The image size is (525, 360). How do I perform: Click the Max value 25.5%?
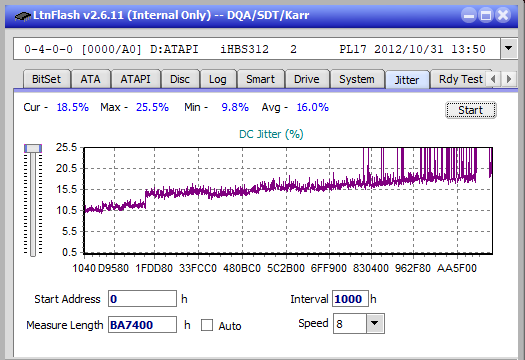click(152, 107)
